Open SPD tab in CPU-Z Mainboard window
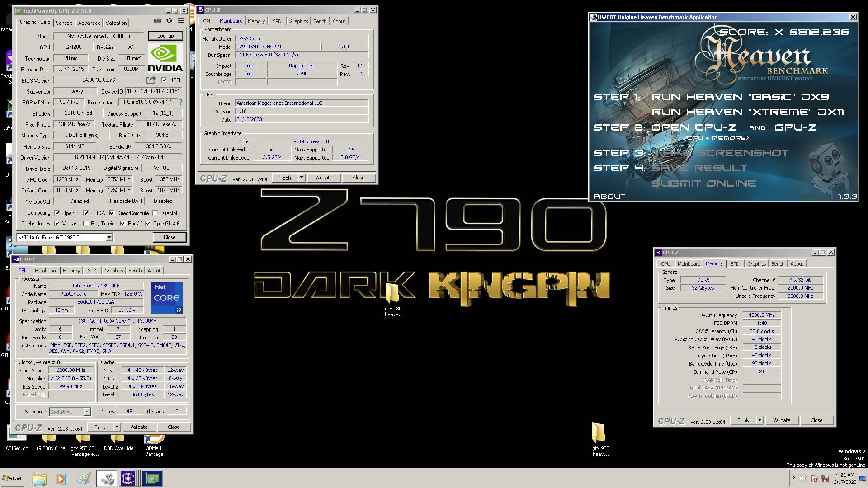 click(277, 21)
